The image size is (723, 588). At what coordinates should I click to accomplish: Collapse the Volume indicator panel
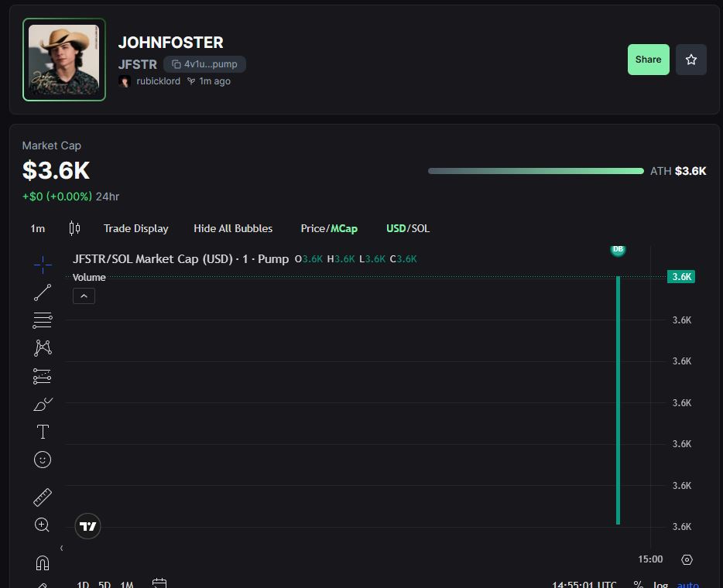(84, 296)
